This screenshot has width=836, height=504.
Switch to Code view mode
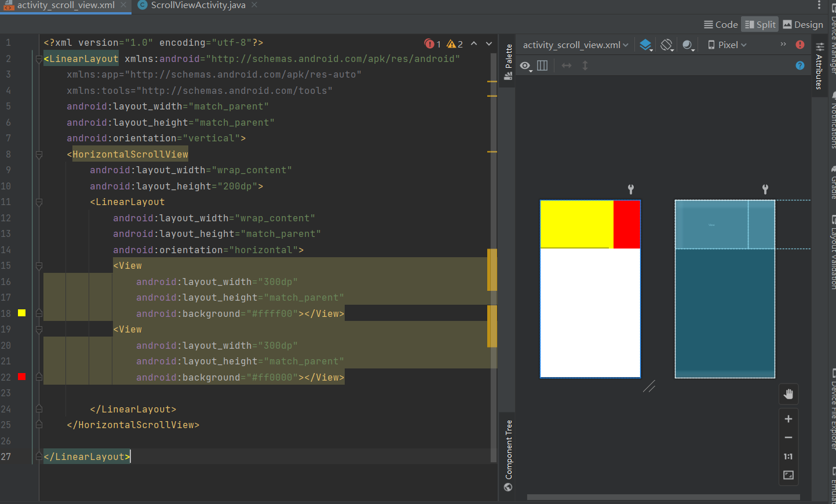[x=720, y=24]
